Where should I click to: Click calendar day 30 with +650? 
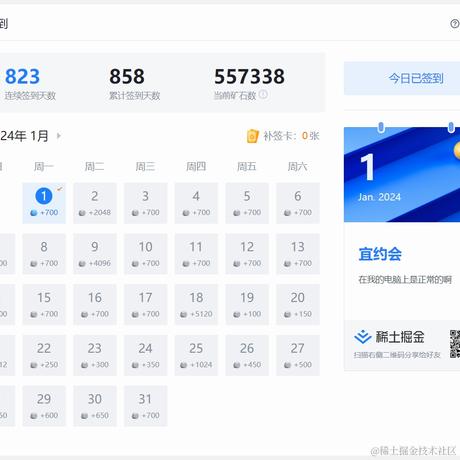tap(95, 406)
